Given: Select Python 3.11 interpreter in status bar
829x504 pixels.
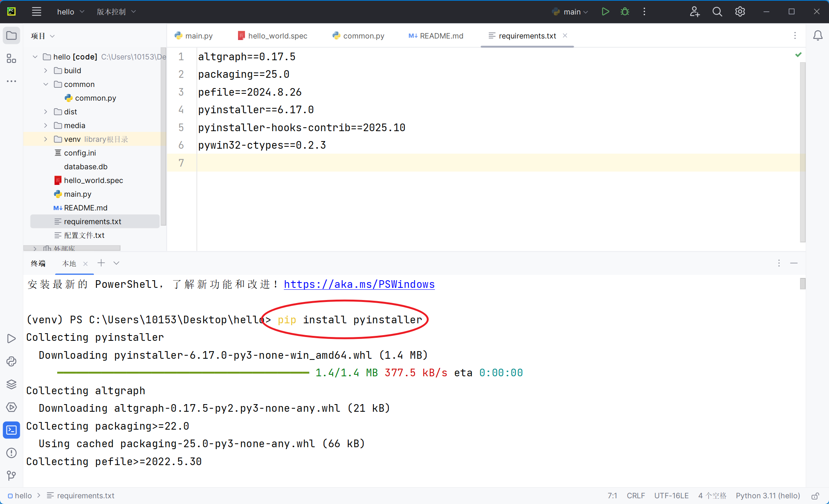Looking at the screenshot, I should click(768, 496).
